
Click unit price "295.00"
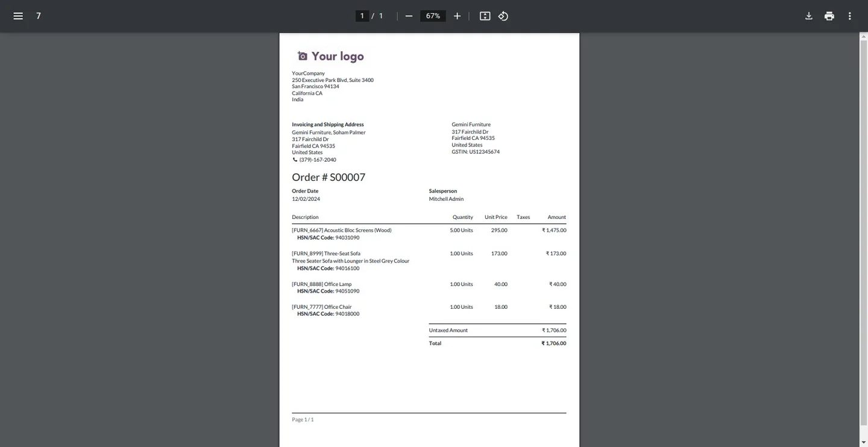pyautogui.click(x=499, y=230)
